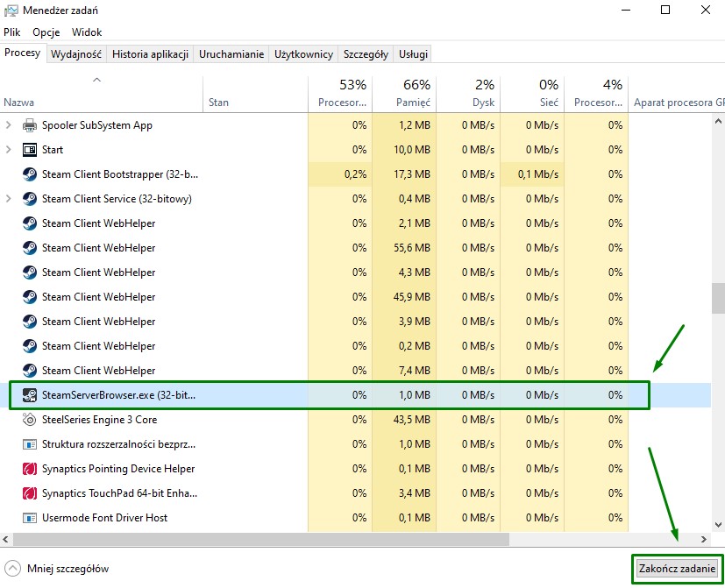The image size is (725, 588).
Task: Click the horizontal scrollbar right arrow
Action: 704,539
